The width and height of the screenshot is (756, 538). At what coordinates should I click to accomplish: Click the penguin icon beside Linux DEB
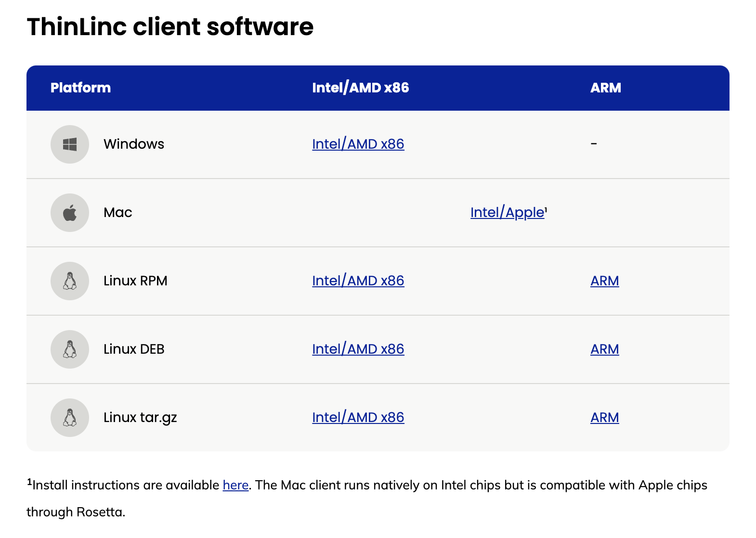70,349
